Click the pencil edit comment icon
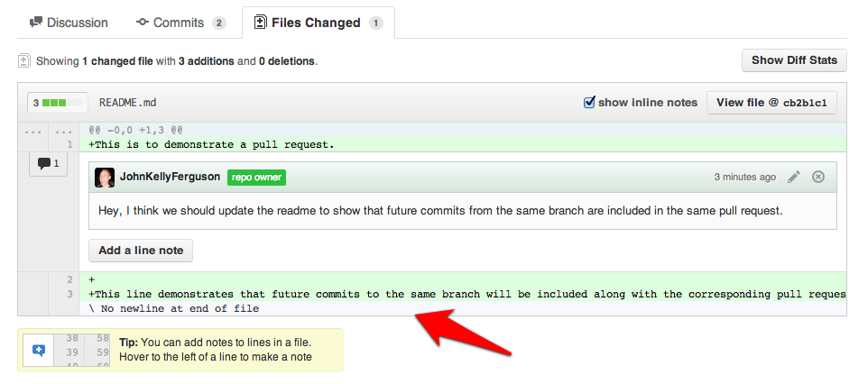This screenshot has width=868, height=384. pos(794,177)
